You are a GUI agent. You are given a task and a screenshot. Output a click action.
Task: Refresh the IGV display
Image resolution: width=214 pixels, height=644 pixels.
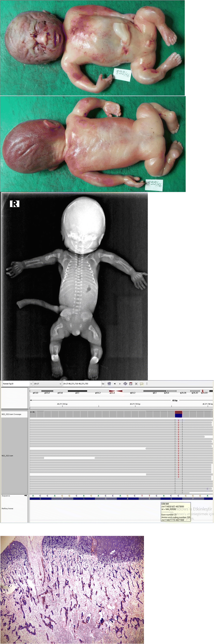125,384
